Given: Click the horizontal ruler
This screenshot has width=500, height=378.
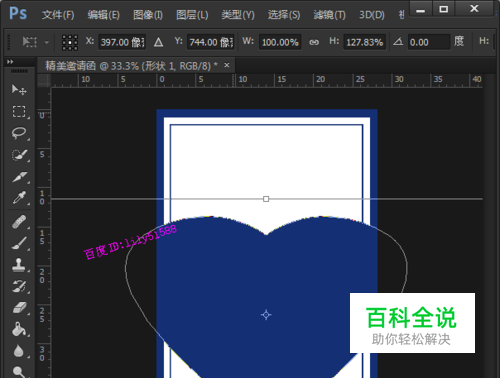Looking at the screenshot, I should click(267, 80).
